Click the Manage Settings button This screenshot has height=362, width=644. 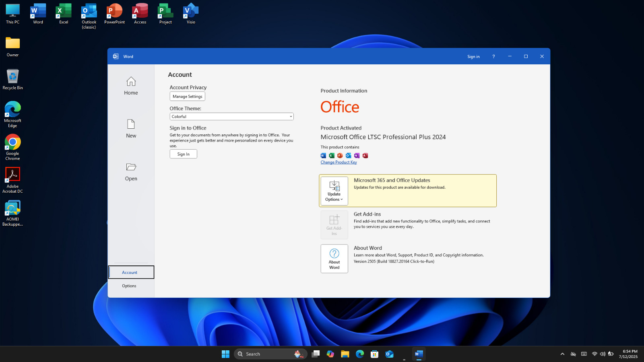tap(188, 97)
